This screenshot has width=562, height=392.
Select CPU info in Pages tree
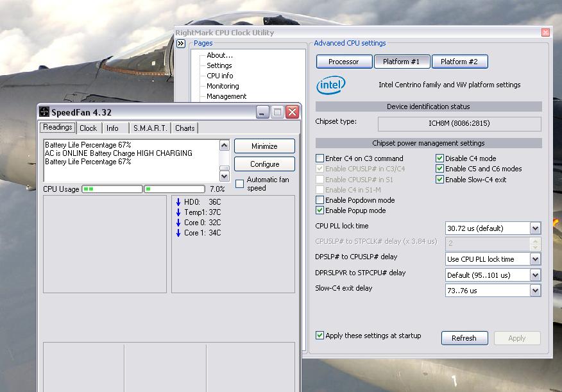(x=219, y=76)
